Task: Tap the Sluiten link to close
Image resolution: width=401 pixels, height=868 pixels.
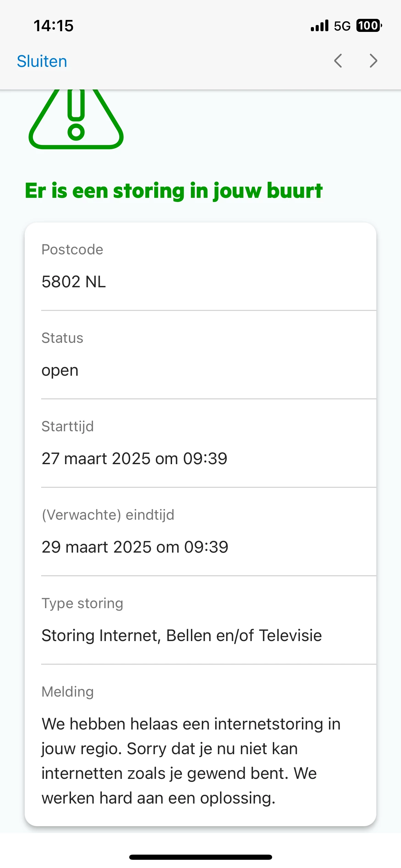Action: (42, 61)
